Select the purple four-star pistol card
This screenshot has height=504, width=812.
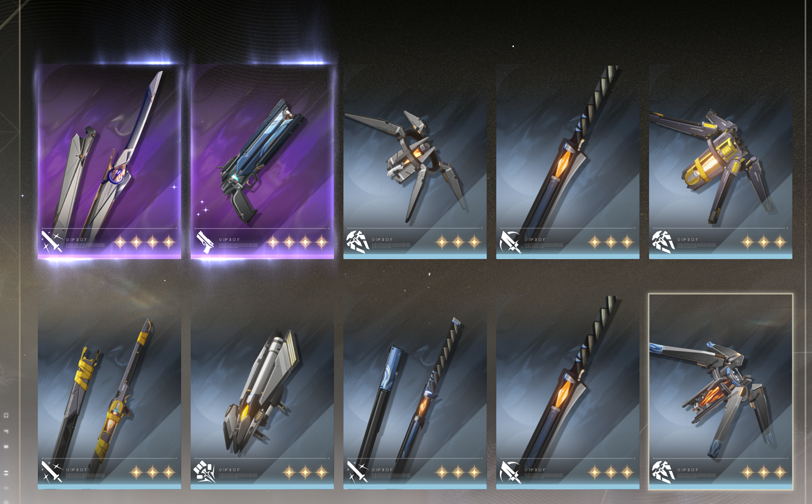262,162
